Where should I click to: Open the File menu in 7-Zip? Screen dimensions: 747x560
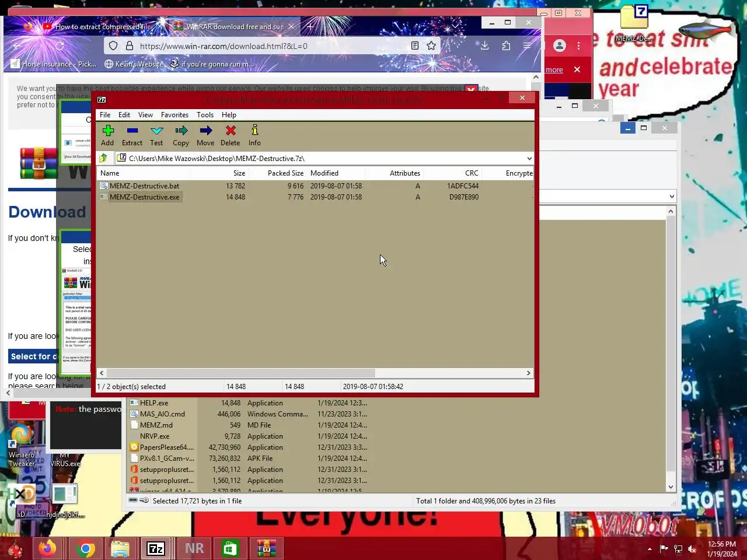point(105,115)
